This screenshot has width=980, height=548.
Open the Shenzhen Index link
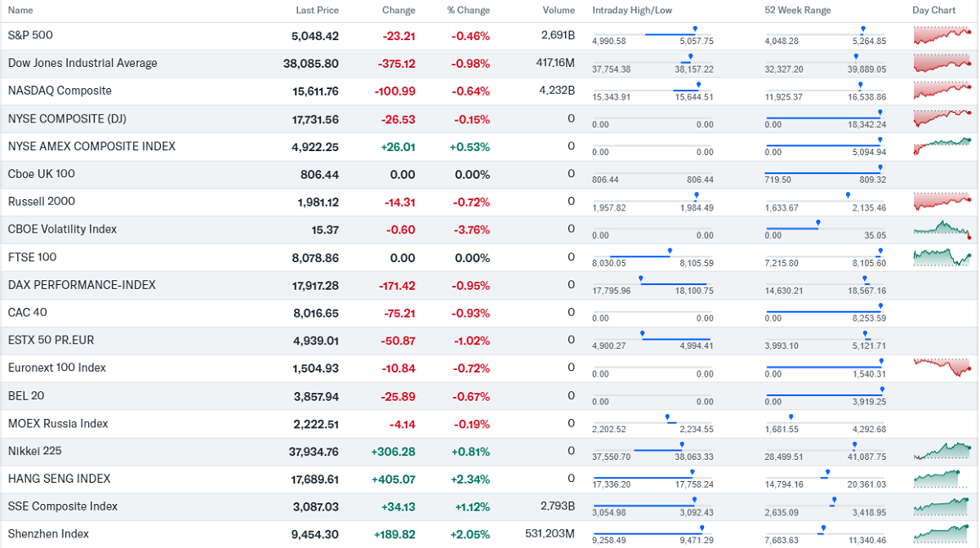click(x=48, y=534)
